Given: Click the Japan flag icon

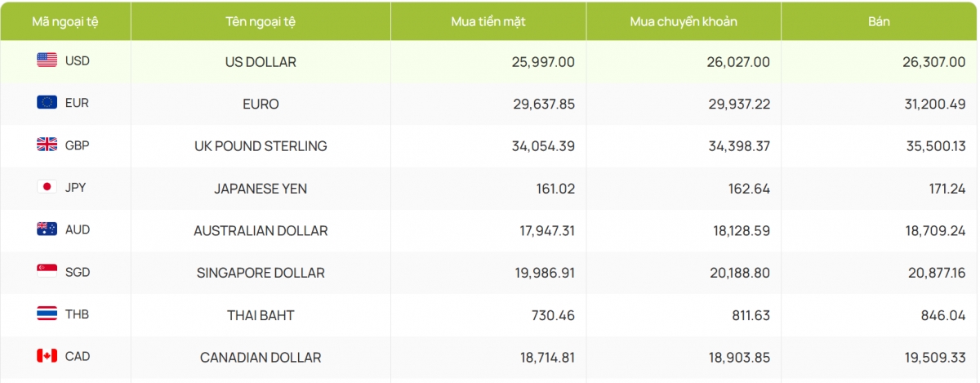Looking at the screenshot, I should pos(47,187).
